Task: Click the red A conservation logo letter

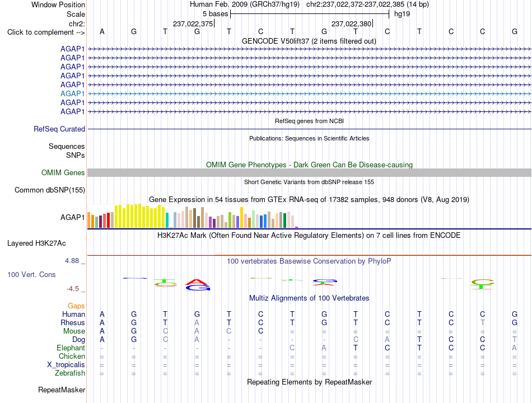Action: tap(197, 282)
